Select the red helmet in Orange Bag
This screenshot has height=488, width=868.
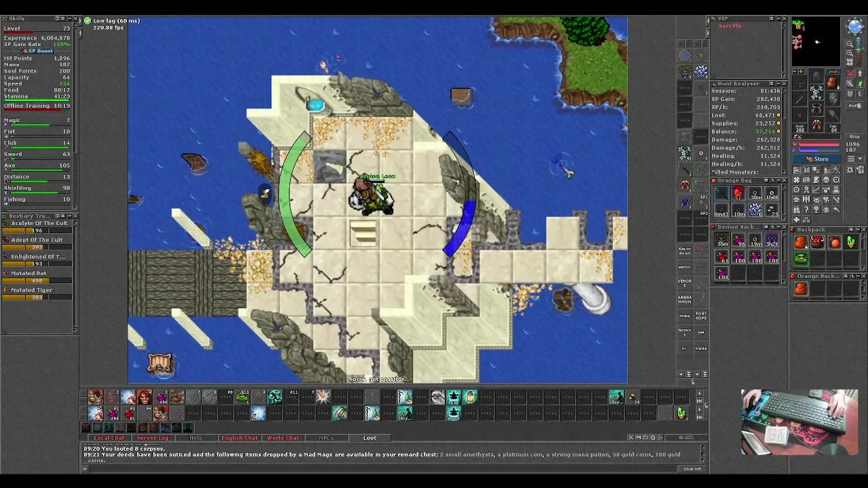point(738,194)
